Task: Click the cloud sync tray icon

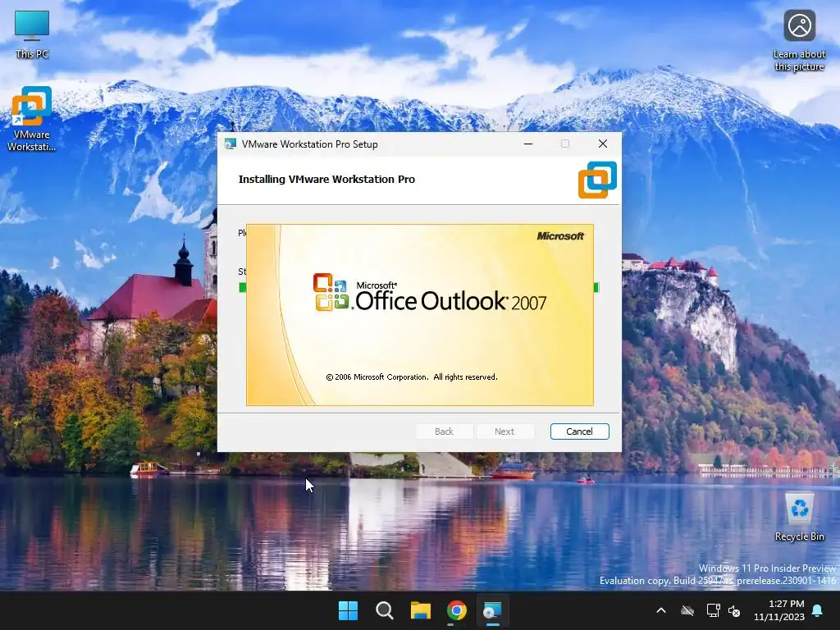Action: coord(687,610)
